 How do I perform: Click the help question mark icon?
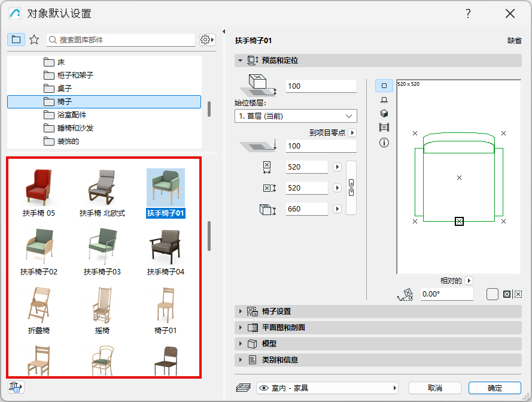(468, 14)
